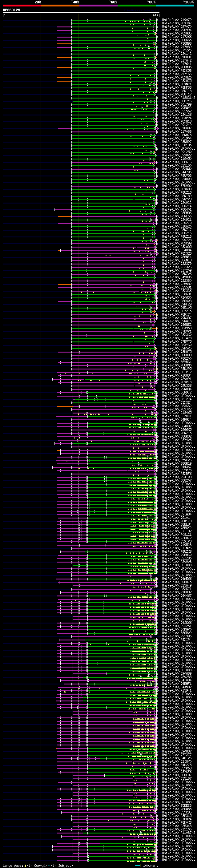197x868 pixels.
Task: Select subject label UniRef100_A3QM98
Action: point(177,43)
